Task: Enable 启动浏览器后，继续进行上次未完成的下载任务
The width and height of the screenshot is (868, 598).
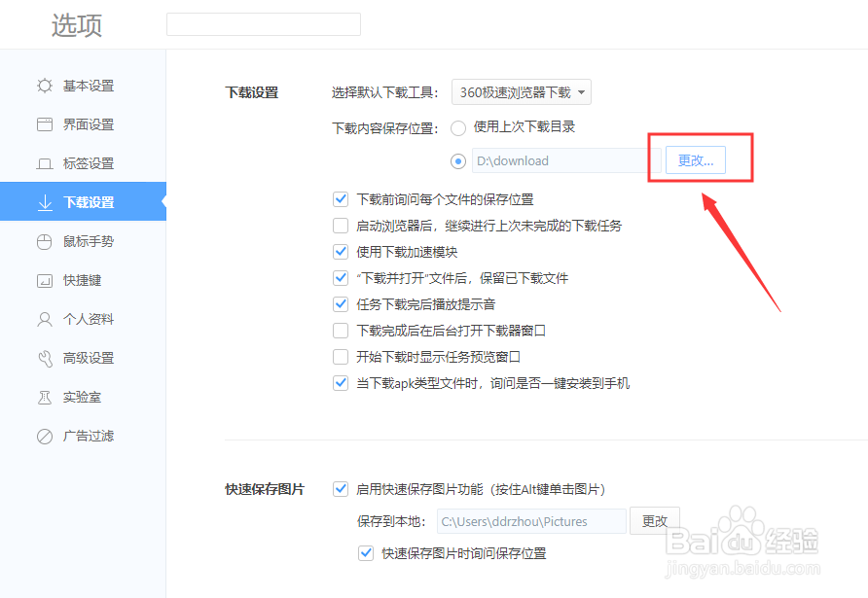Action: [341, 226]
